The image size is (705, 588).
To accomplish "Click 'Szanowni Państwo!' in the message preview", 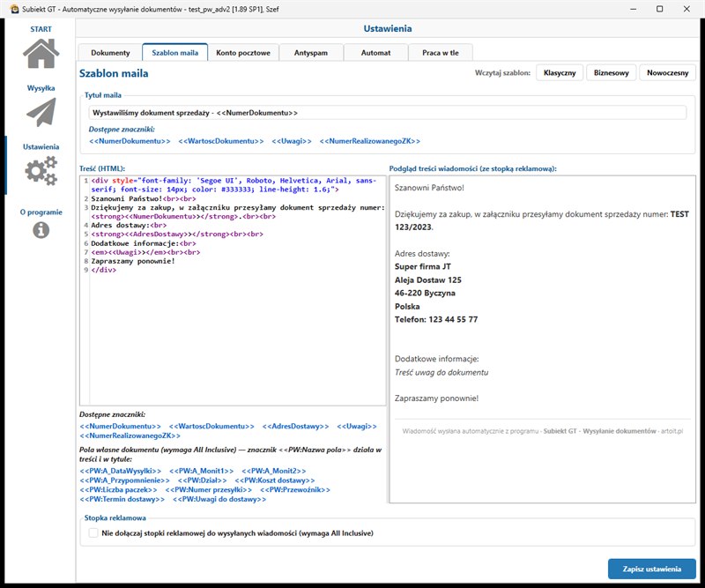I will click(x=429, y=188).
